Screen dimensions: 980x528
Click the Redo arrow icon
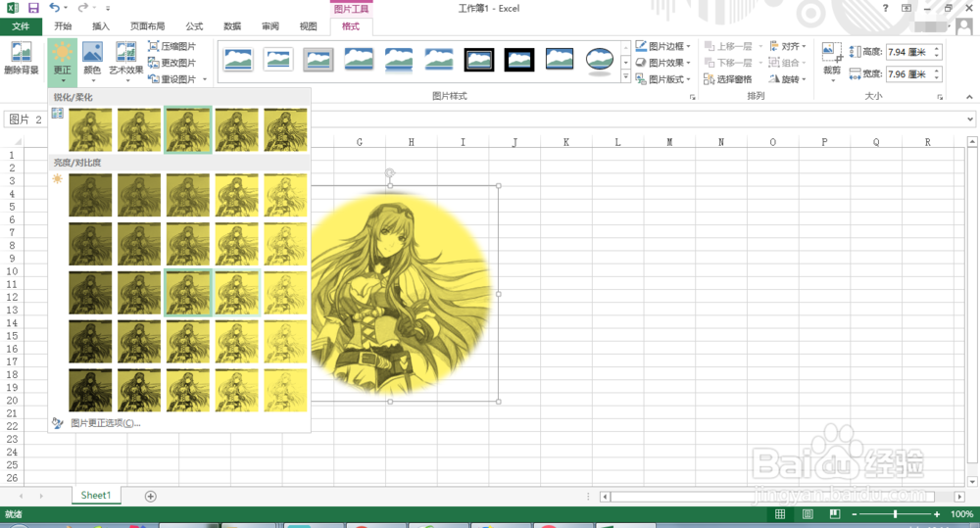[x=82, y=8]
